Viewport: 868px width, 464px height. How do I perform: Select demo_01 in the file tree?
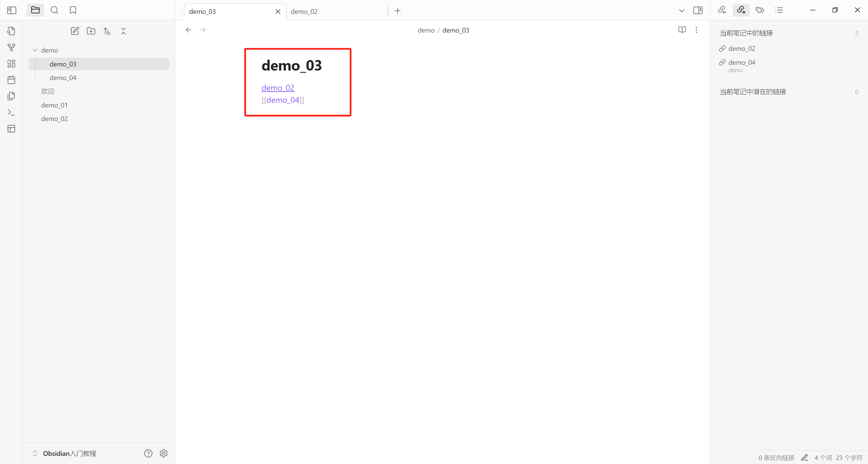[54, 105]
